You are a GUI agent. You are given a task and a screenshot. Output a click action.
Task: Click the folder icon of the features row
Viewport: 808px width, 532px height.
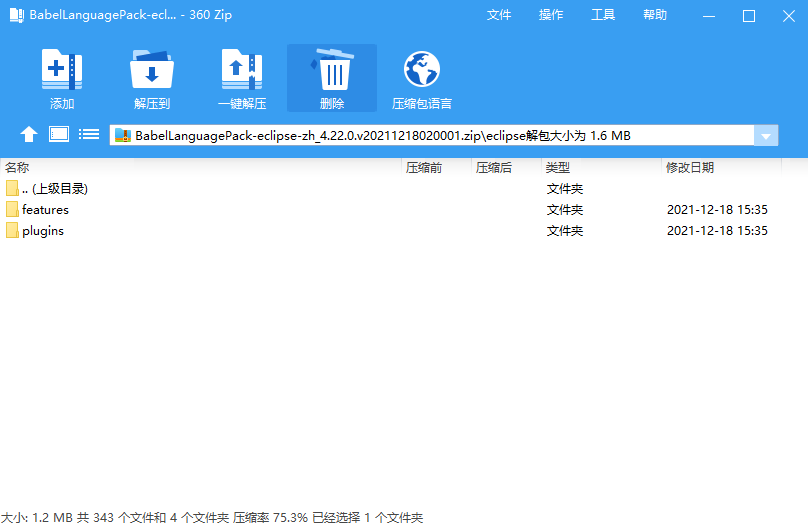click(12, 209)
